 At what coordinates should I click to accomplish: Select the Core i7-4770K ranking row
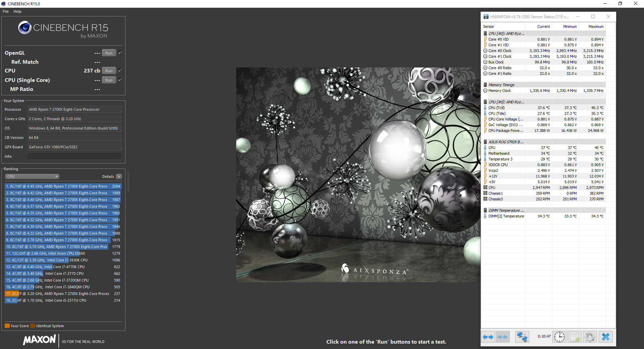63,267
